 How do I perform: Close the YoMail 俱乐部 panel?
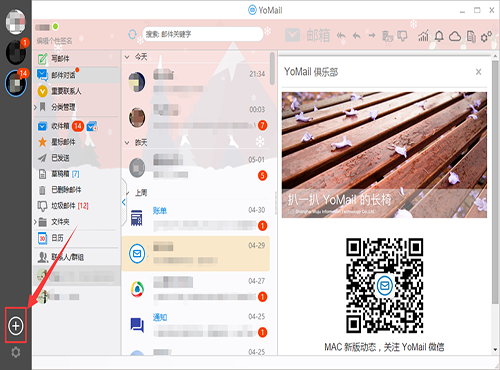(478, 72)
